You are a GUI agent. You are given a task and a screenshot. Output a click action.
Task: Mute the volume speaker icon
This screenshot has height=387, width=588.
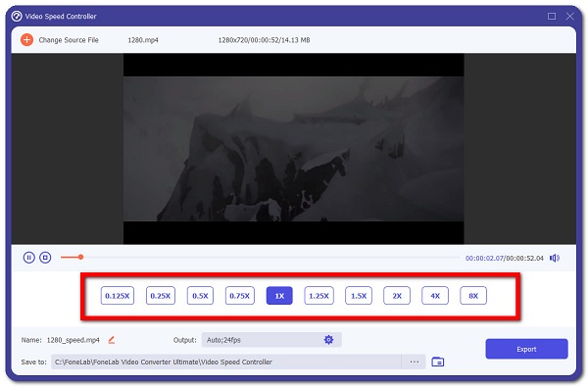click(x=555, y=258)
